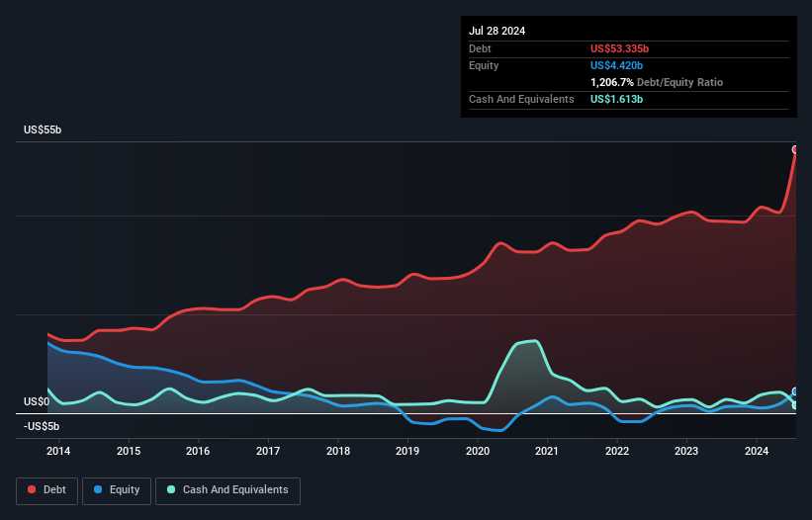
Task: Click the -US$5b y-axis label
Action: click(42, 426)
